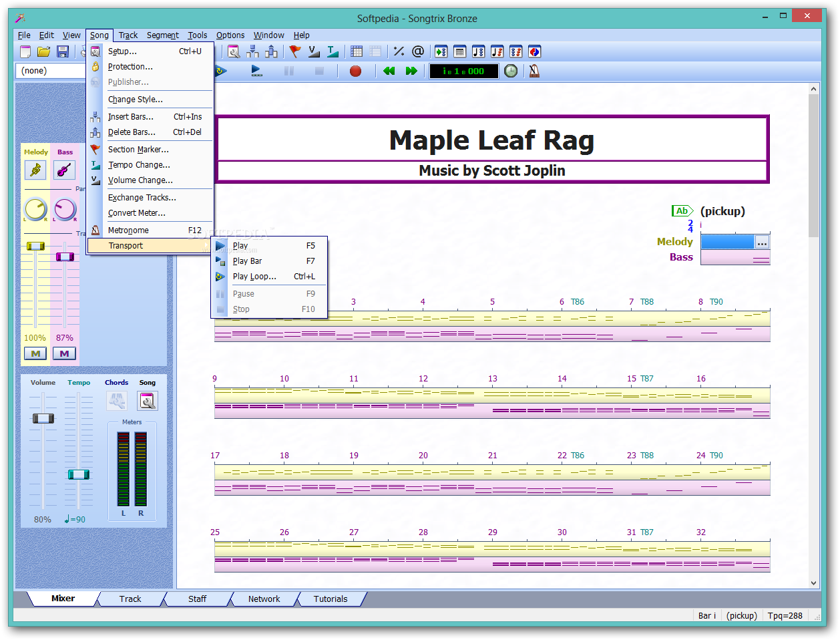Open the Segment menu

(x=163, y=35)
